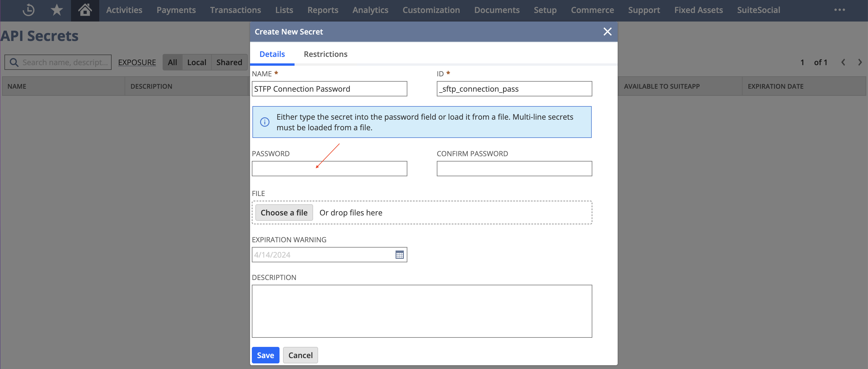Expand the EXPOSURE filter options
Image resolution: width=868 pixels, height=369 pixels.
coord(137,62)
